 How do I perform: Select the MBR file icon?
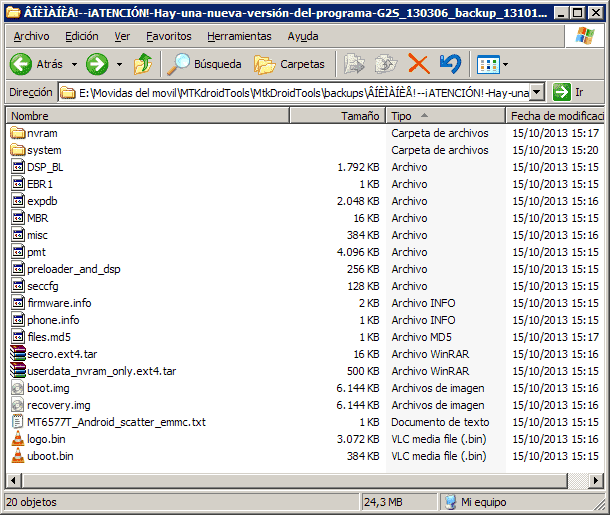[18, 218]
